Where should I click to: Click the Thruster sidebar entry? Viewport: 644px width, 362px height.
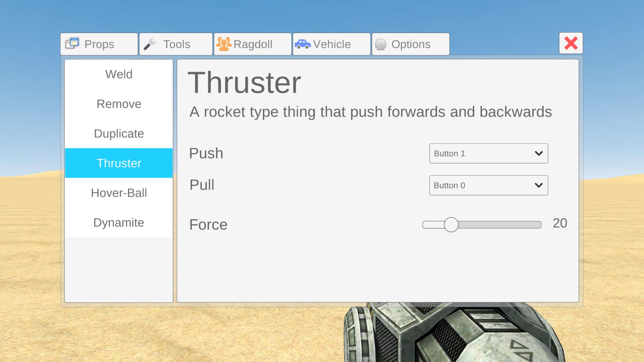[x=118, y=163]
